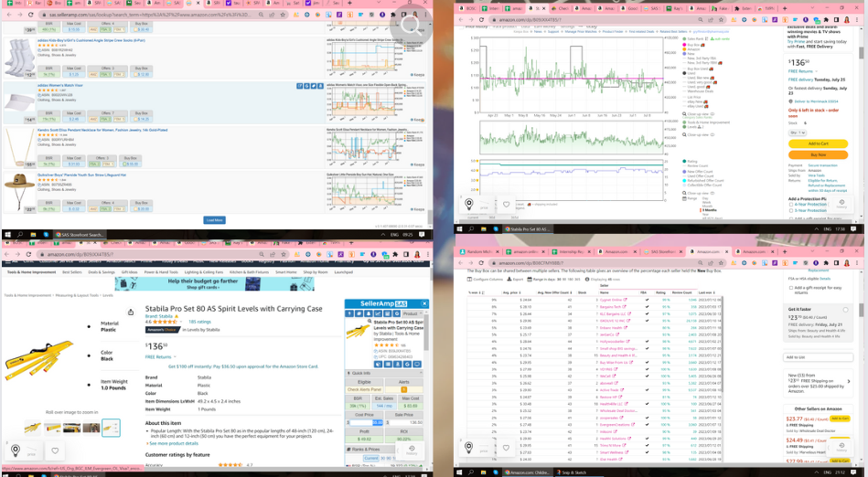Viewport: 868px width, 477px height.
Task: Switch to the Current tab in SellerAmp
Action: click(371, 458)
